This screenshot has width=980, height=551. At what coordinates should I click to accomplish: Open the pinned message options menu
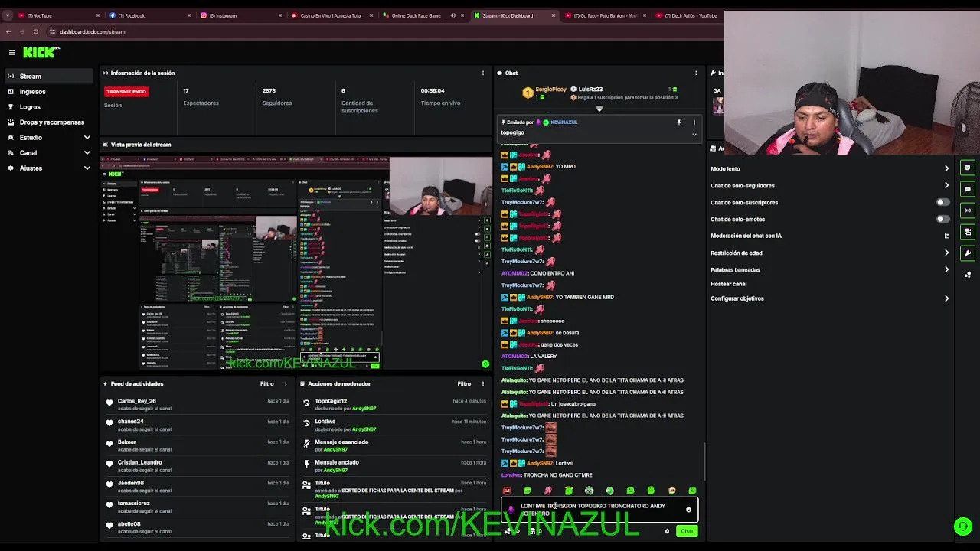click(694, 122)
